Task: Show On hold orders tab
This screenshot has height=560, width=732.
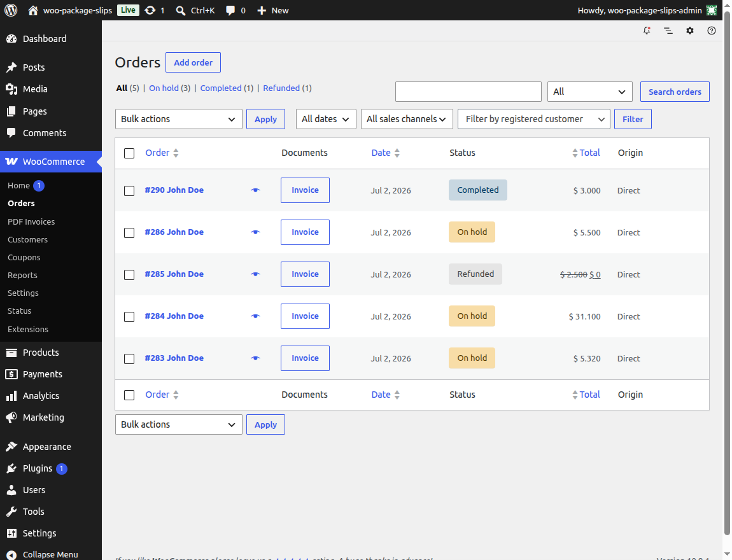Action: point(164,88)
